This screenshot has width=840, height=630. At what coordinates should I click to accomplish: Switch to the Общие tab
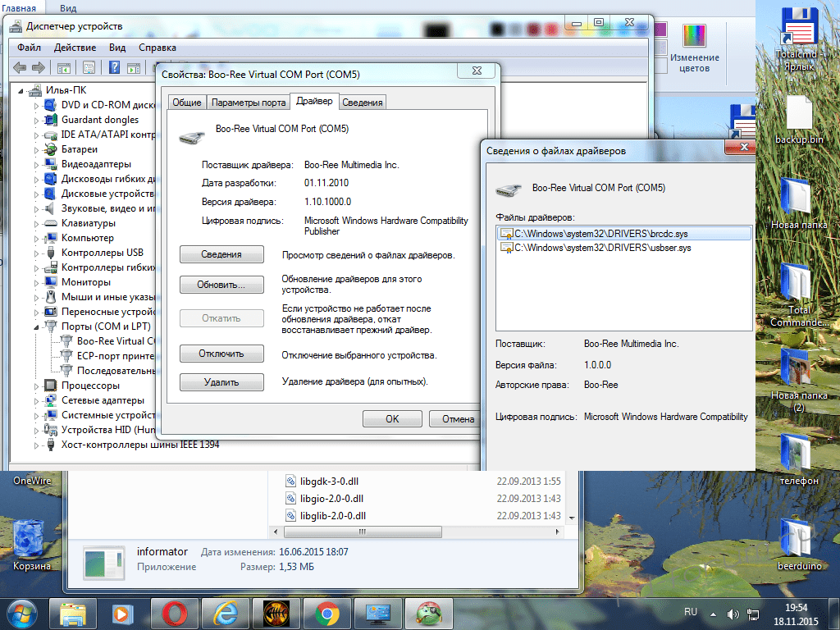pos(186,103)
